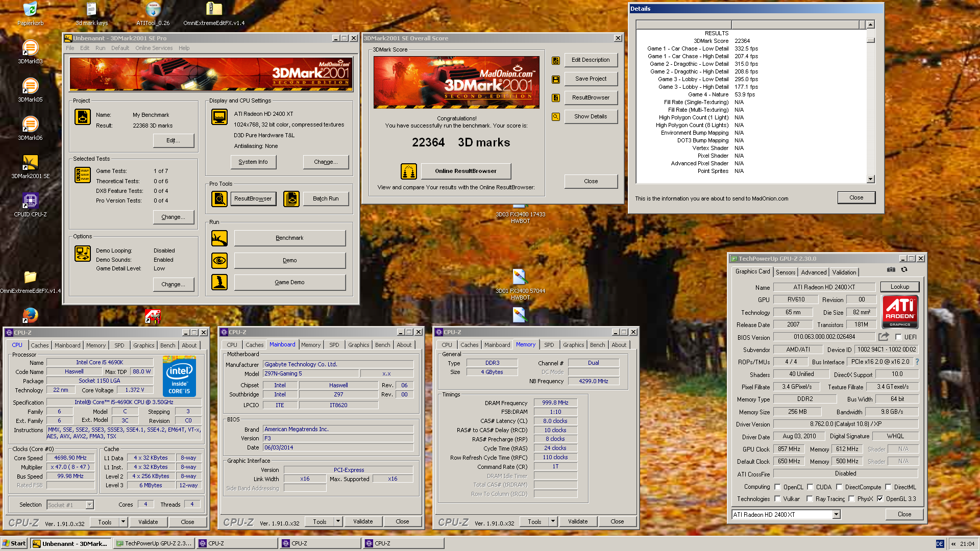Toggle the DirectCompute checkbox

[x=839, y=487]
